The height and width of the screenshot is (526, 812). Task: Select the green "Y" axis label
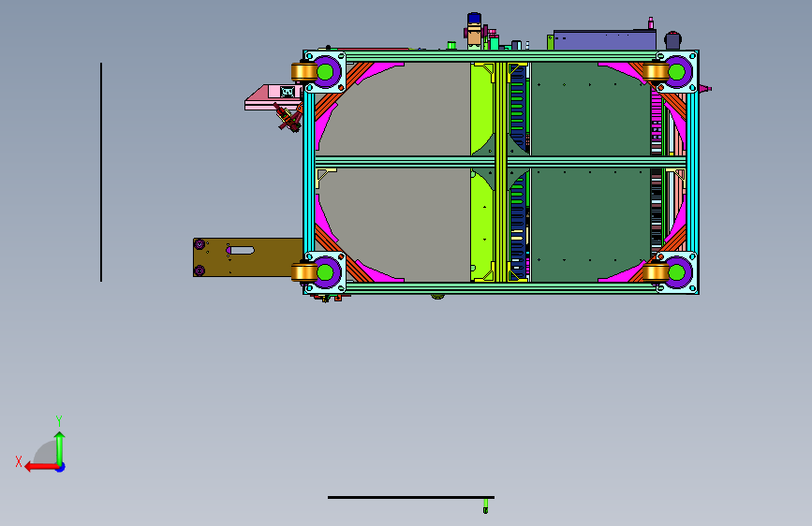[x=59, y=420]
